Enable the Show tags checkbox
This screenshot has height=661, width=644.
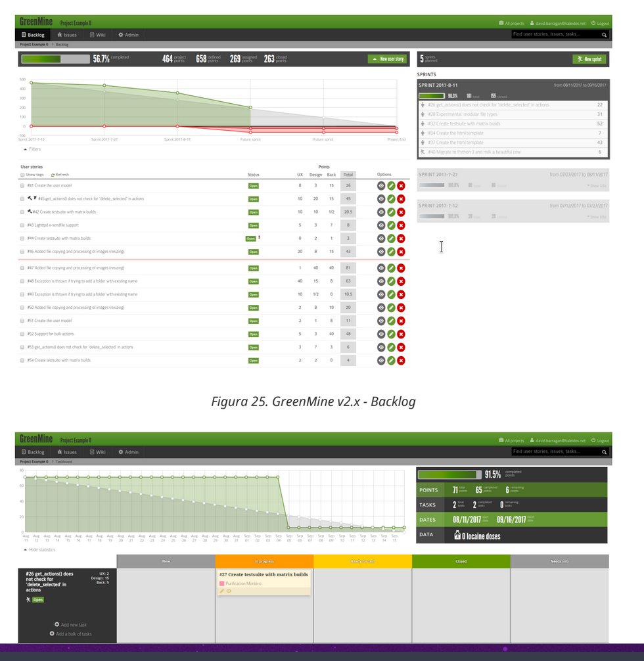point(22,175)
